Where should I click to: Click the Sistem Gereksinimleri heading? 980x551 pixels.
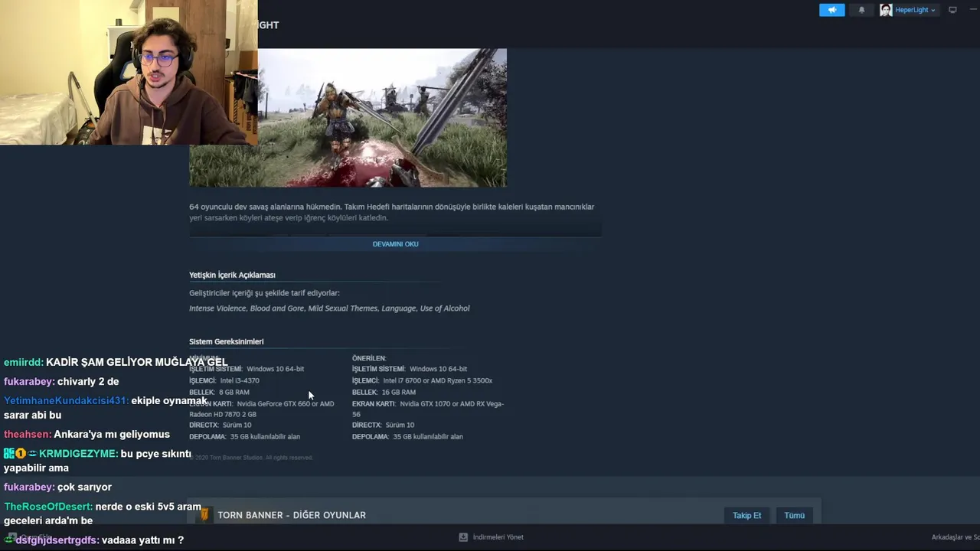pos(226,341)
